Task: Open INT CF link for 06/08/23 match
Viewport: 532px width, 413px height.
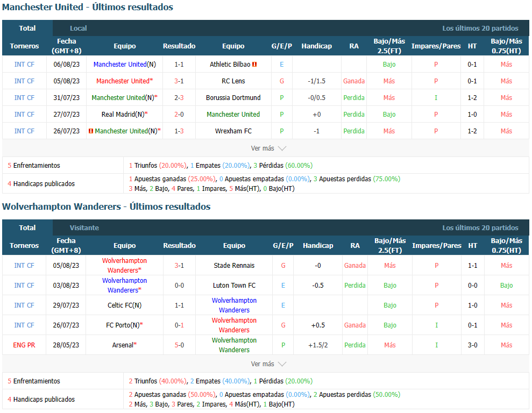Action: [24, 65]
